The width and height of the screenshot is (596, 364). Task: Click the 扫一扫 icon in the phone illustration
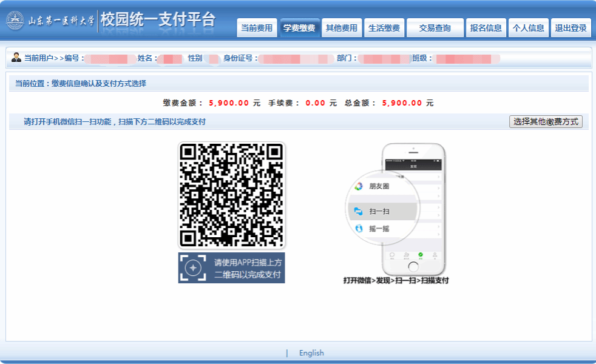pos(359,211)
